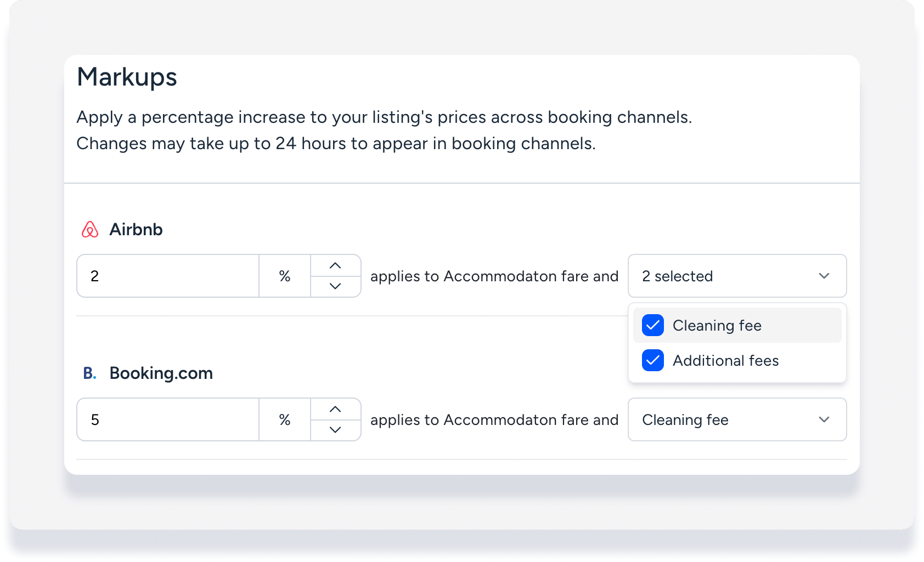Increase the Booking.com markup with up arrow
The image size is (924, 562).
(x=335, y=410)
